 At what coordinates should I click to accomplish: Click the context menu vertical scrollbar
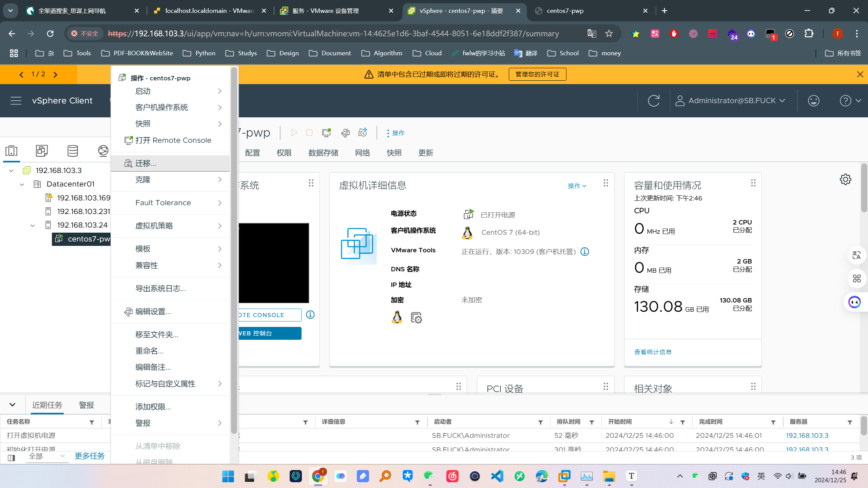[x=234, y=250]
